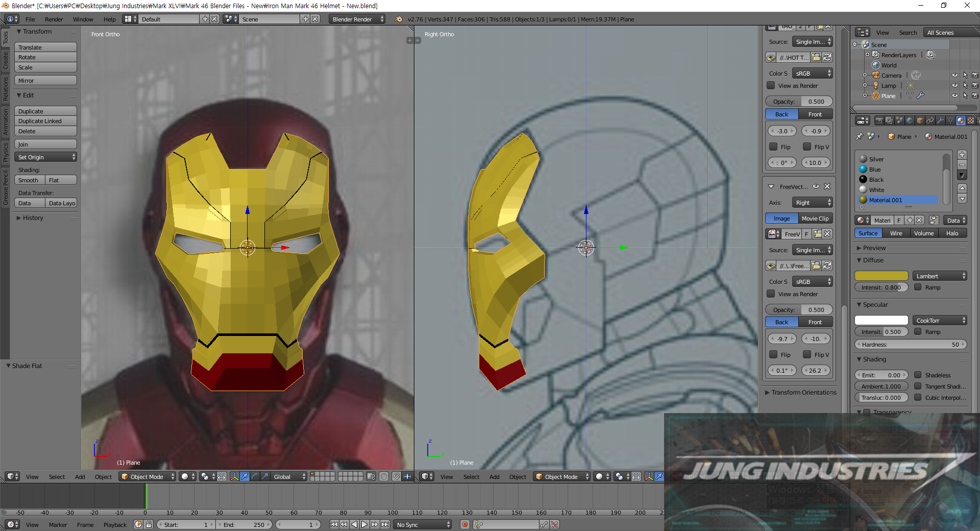Expand the Camera item in outliner tree
The image size is (980, 531).
(x=865, y=75)
